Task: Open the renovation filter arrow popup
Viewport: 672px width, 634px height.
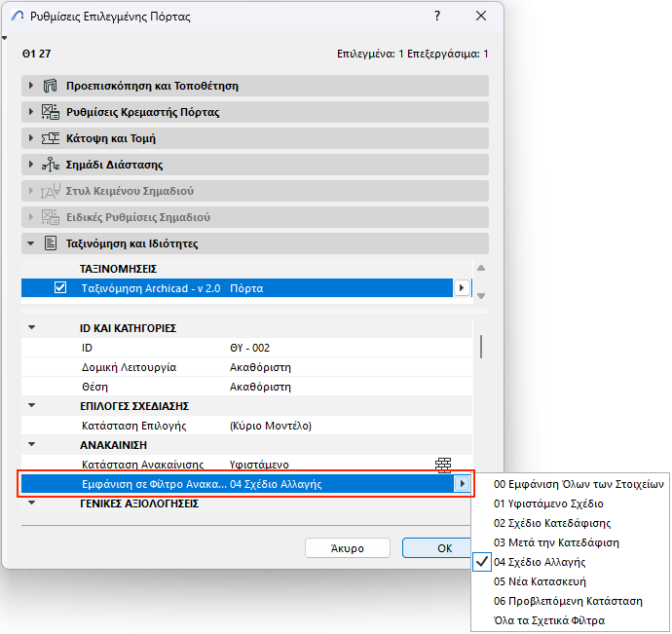Action: click(x=462, y=484)
